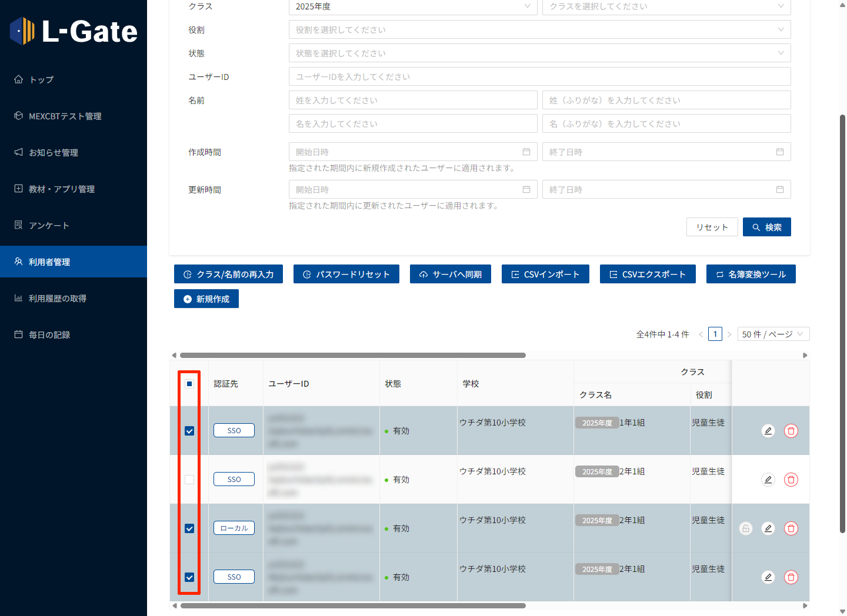Viewport: 847px width, 616px height.
Task: Uncheck the checkbox for the ローカル user row
Action: coord(189,528)
